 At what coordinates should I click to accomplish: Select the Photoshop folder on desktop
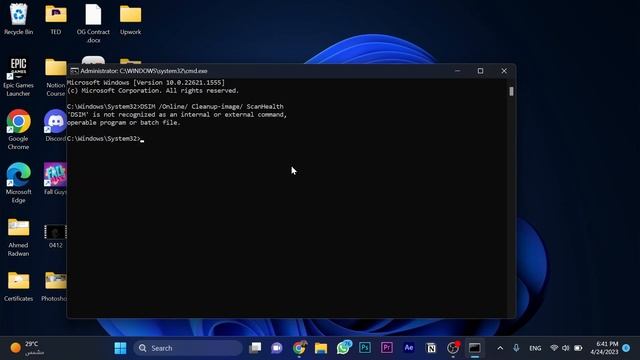54,286
